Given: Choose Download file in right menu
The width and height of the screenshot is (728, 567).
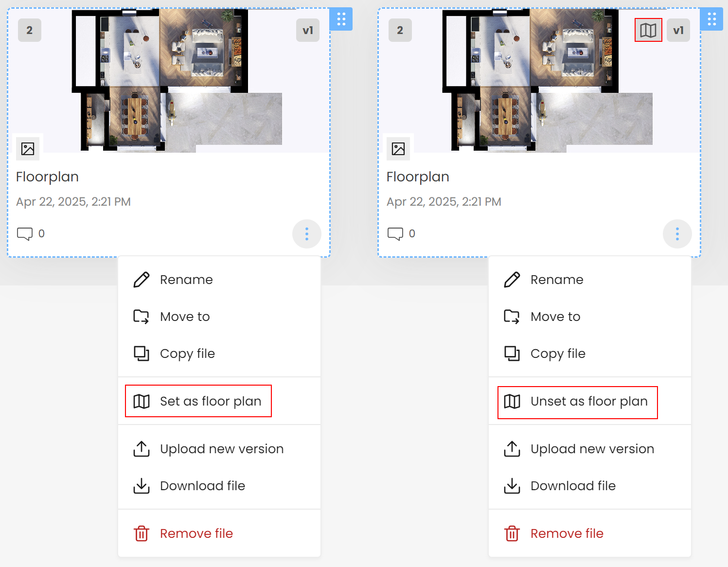Looking at the screenshot, I should (590, 486).
